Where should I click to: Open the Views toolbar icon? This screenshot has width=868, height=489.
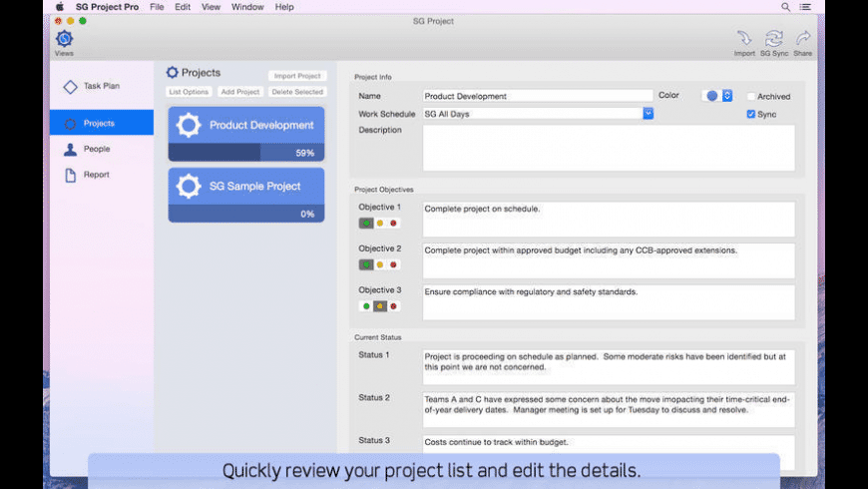(x=64, y=39)
